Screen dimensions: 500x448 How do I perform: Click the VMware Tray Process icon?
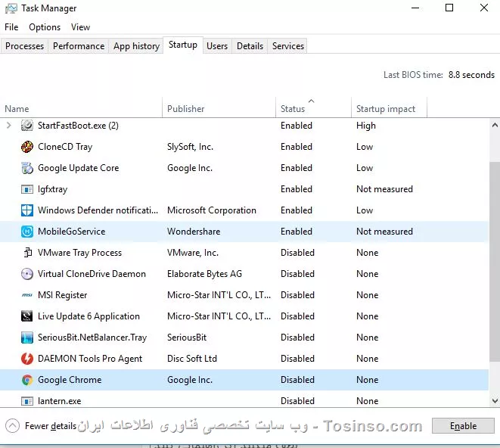[28, 253]
